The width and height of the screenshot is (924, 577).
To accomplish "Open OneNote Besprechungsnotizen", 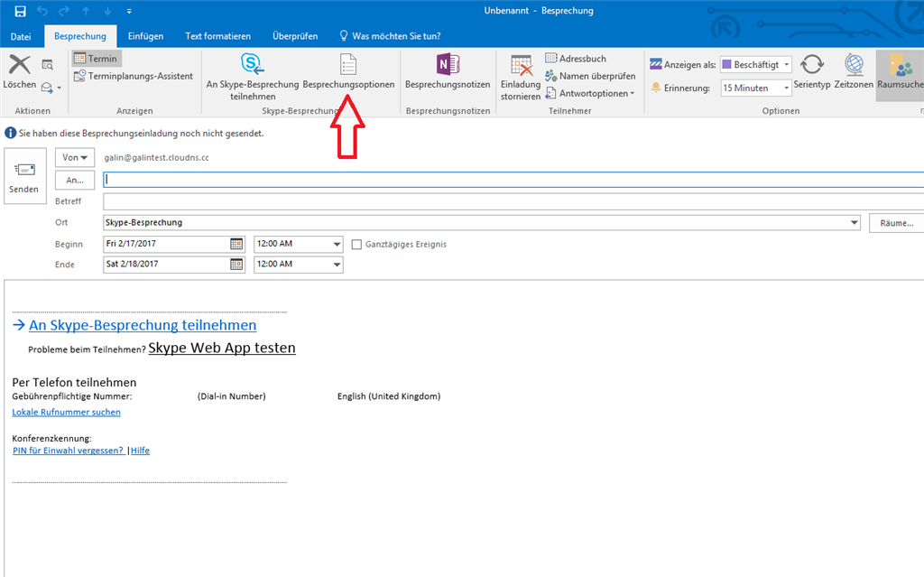I will pos(448,72).
